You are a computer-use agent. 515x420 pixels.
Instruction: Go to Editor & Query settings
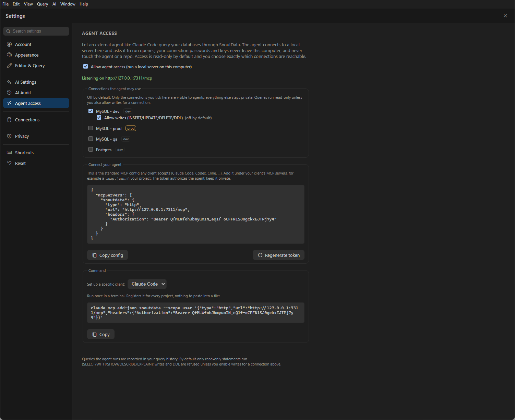pyautogui.click(x=36, y=65)
